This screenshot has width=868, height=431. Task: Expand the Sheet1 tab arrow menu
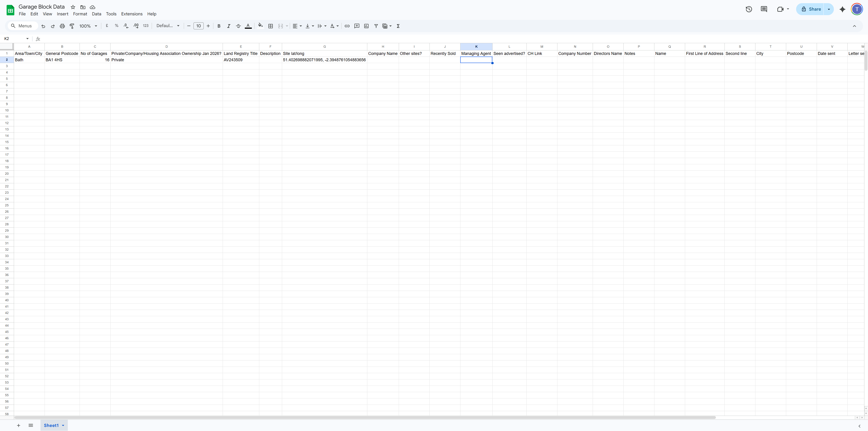pyautogui.click(x=63, y=425)
